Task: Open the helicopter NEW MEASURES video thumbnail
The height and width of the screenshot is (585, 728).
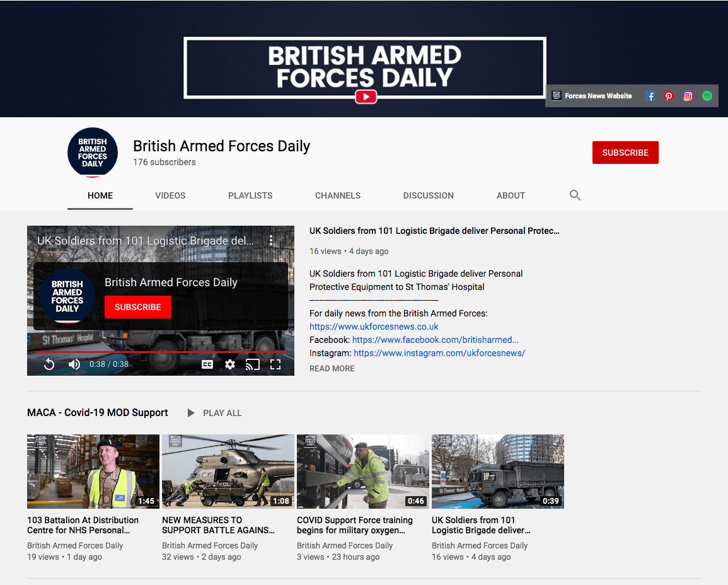Action: [228, 472]
